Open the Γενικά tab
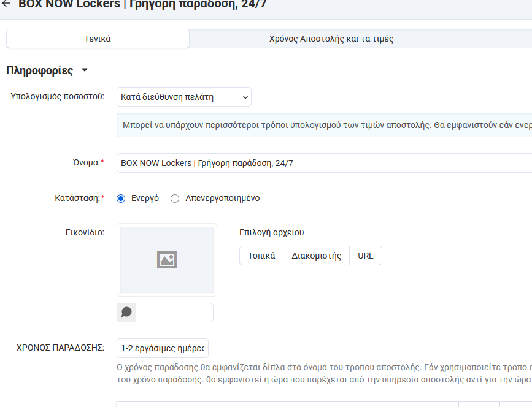The image size is (532, 407). [98, 39]
